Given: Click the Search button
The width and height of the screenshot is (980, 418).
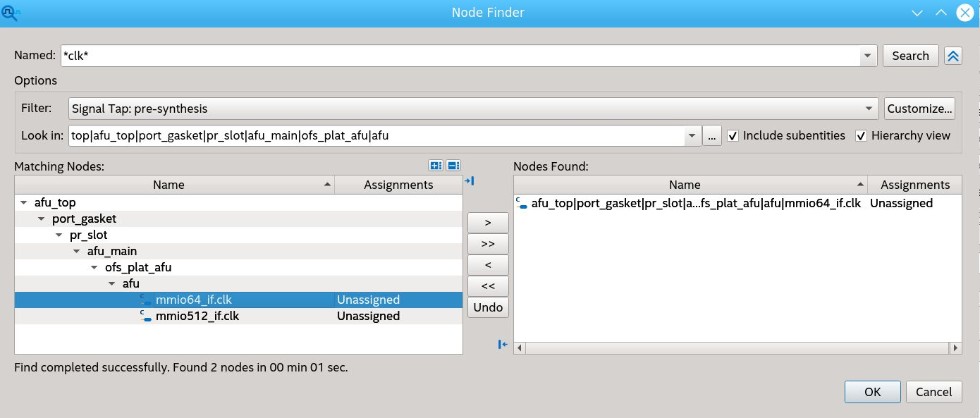Looking at the screenshot, I should [x=910, y=56].
